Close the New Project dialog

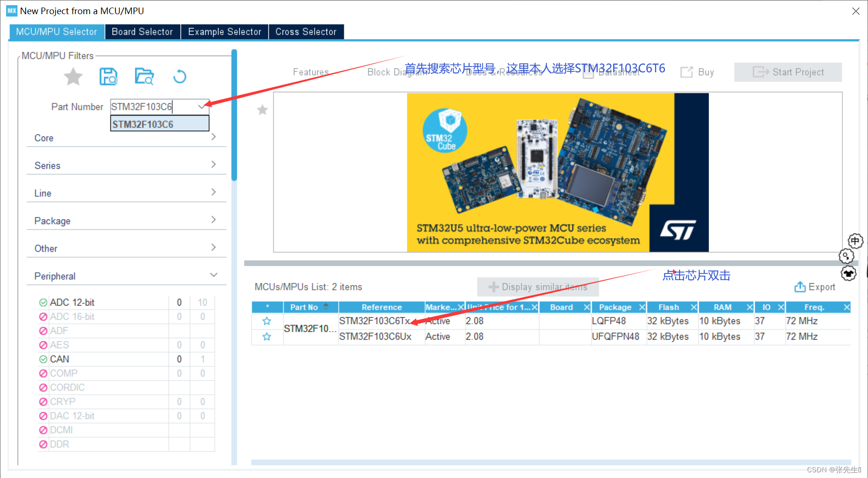click(856, 11)
